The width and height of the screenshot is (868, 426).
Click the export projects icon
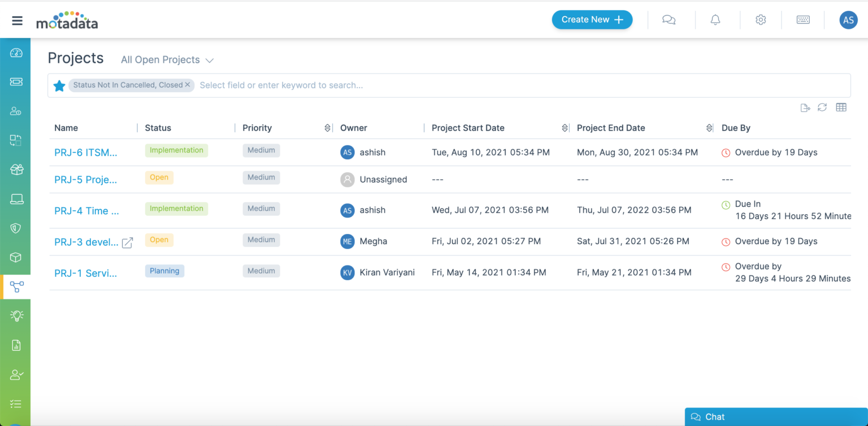point(805,108)
